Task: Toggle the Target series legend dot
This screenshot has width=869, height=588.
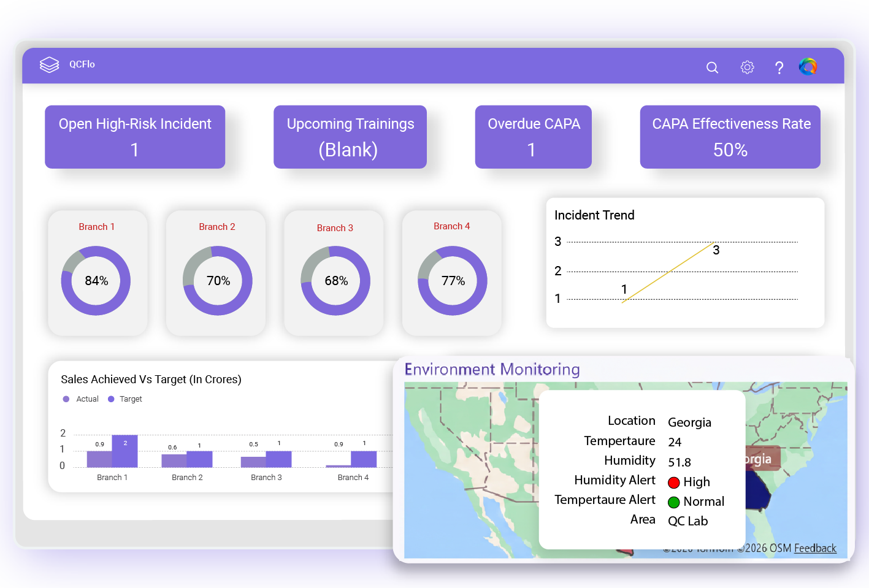Action: coord(111,399)
